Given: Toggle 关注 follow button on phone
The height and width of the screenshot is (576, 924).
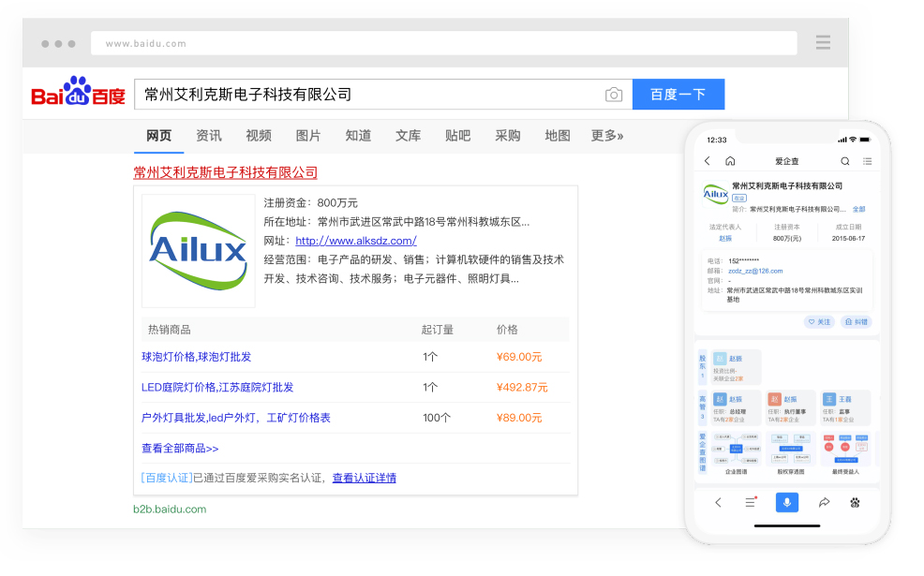Looking at the screenshot, I should tap(819, 321).
